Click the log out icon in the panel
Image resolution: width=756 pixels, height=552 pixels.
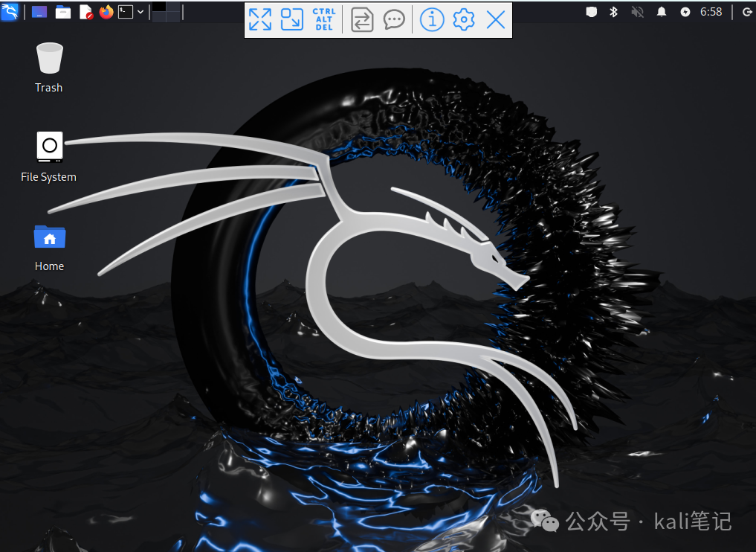tap(749, 12)
